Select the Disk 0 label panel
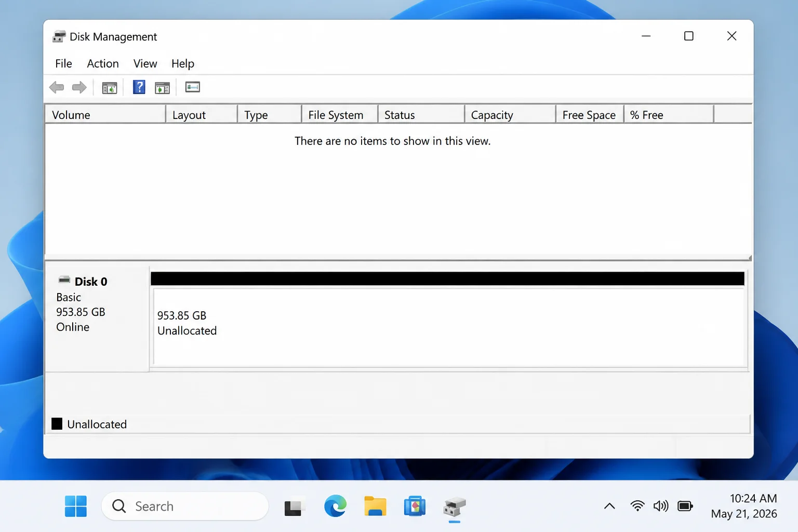Image resolution: width=798 pixels, height=532 pixels. tap(97, 320)
